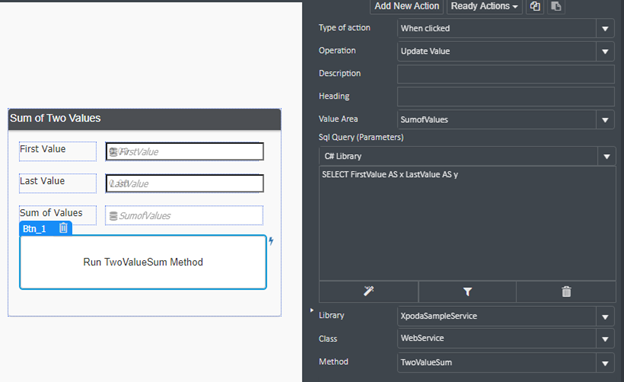Click the trash icon below the SQL query
This screenshot has height=382, width=624.
pos(566,292)
